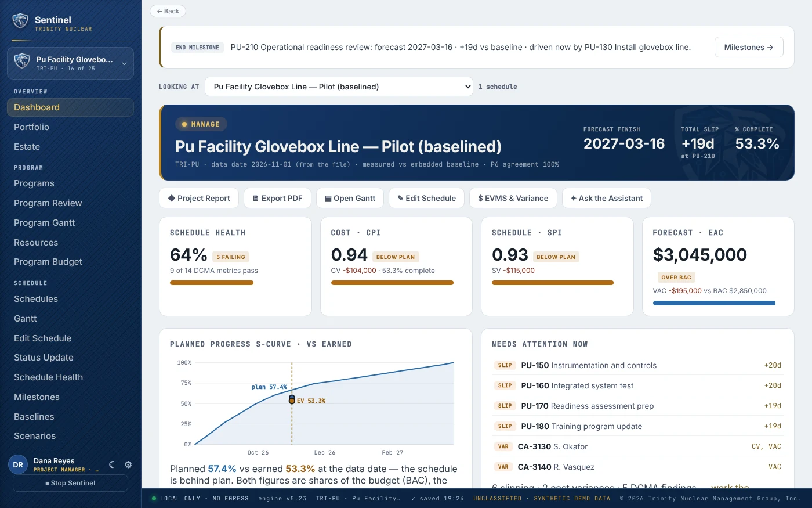The width and height of the screenshot is (812, 508).
Task: Open the Milestones page from the banner
Action: 749,47
